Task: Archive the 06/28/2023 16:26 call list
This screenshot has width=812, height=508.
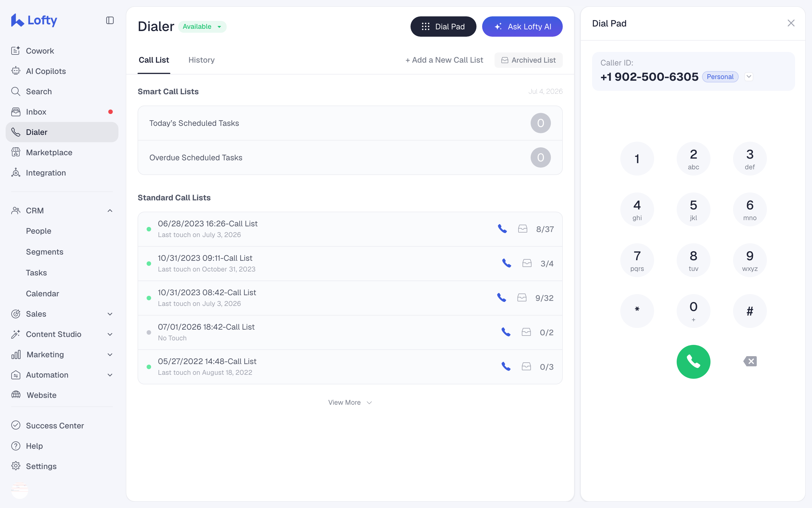Action: [522, 229]
